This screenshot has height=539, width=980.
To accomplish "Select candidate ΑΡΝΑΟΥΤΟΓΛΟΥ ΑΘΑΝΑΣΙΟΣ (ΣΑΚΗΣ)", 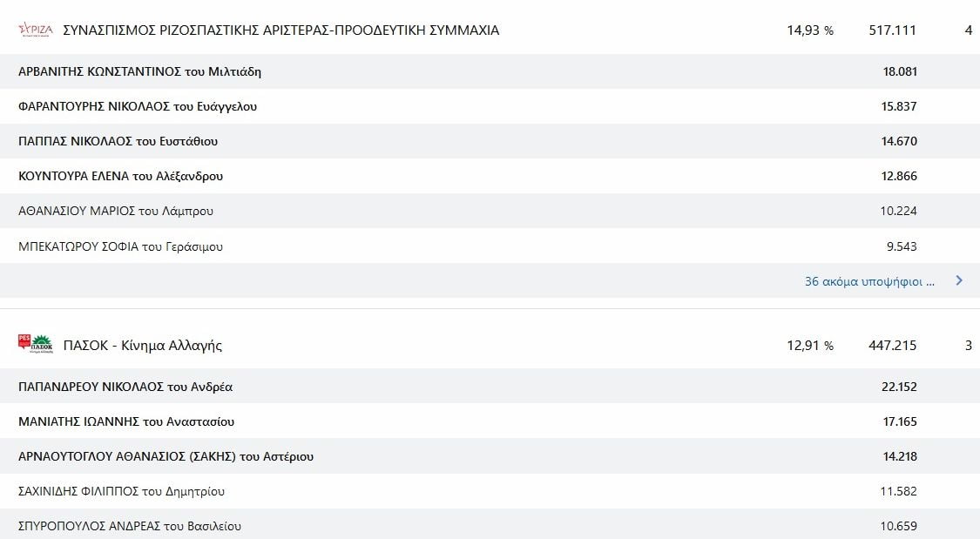I will [x=166, y=456].
